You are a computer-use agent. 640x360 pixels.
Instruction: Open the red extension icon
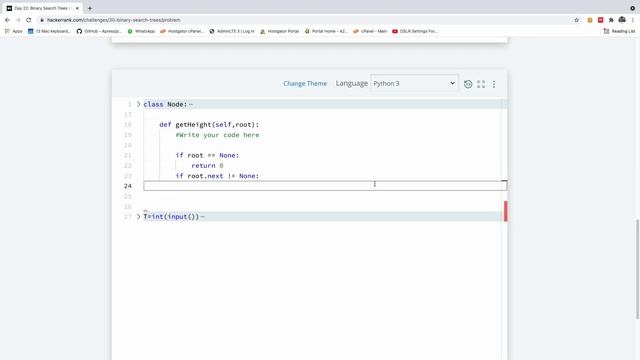point(600,20)
